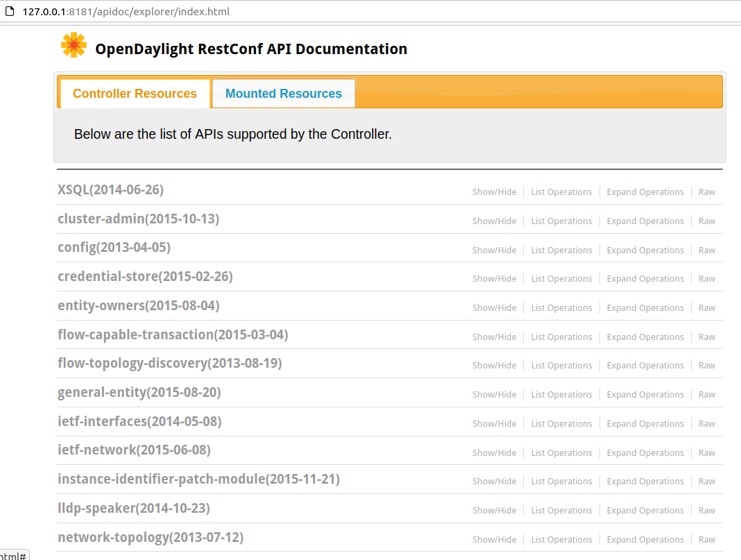The height and width of the screenshot is (560, 741).
Task: Toggle Show/Hide for ietf-network
Action: [x=494, y=452]
